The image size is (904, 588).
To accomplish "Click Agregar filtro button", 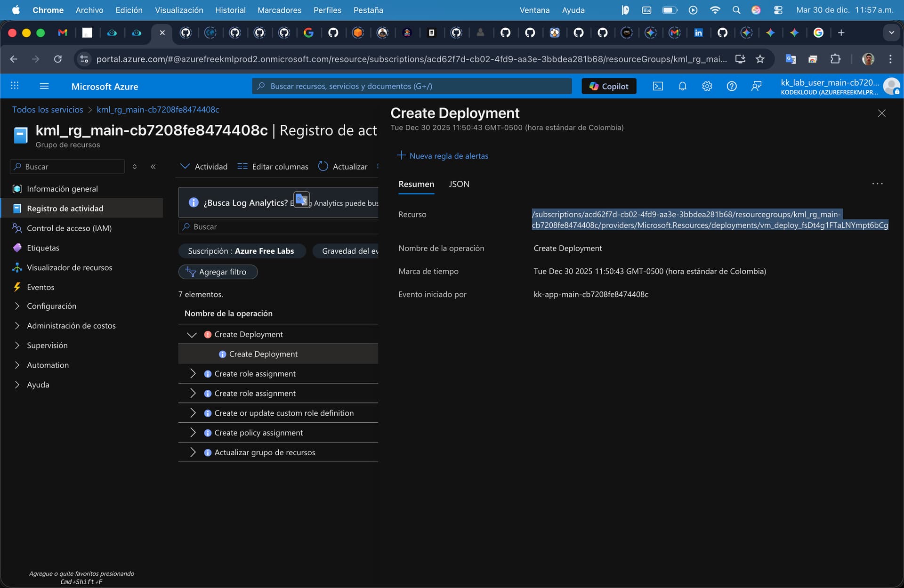I will [218, 272].
